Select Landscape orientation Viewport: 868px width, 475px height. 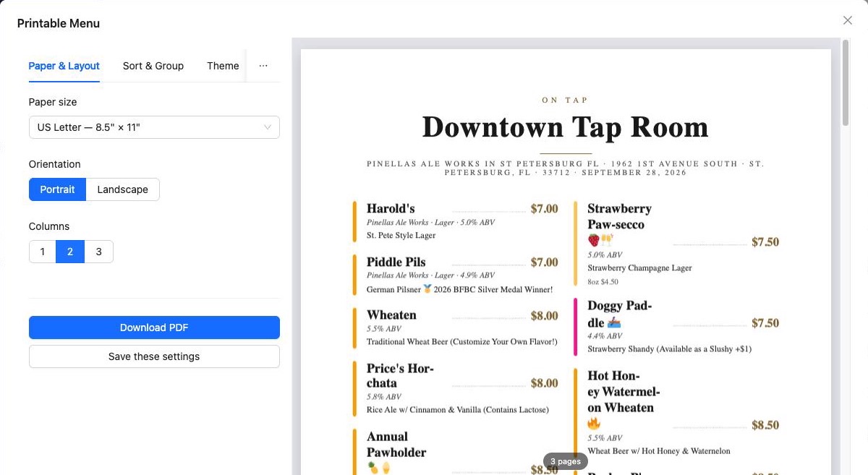point(123,189)
